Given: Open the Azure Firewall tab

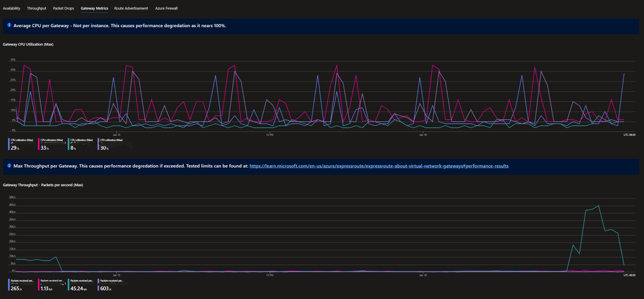Looking at the screenshot, I should 166,8.
